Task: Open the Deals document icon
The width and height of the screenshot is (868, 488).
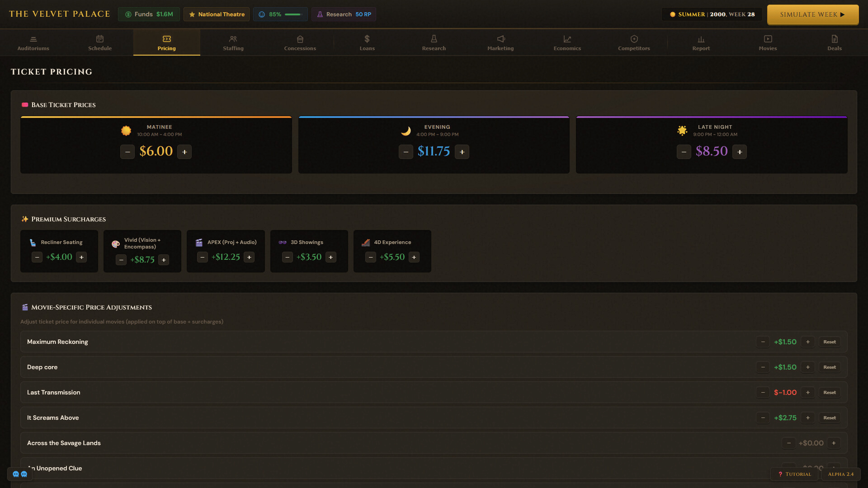Action: coord(835,39)
